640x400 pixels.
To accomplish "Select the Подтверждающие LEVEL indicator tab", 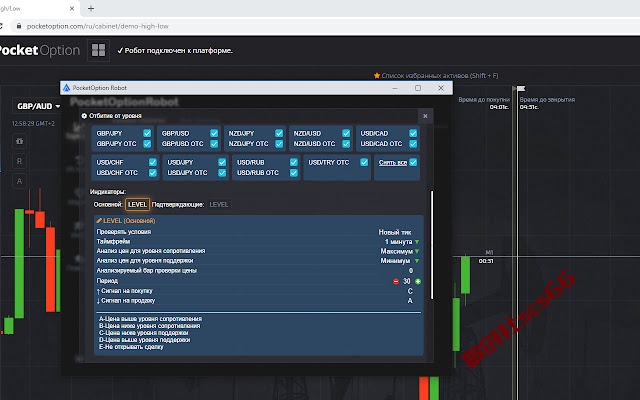I will [219, 204].
